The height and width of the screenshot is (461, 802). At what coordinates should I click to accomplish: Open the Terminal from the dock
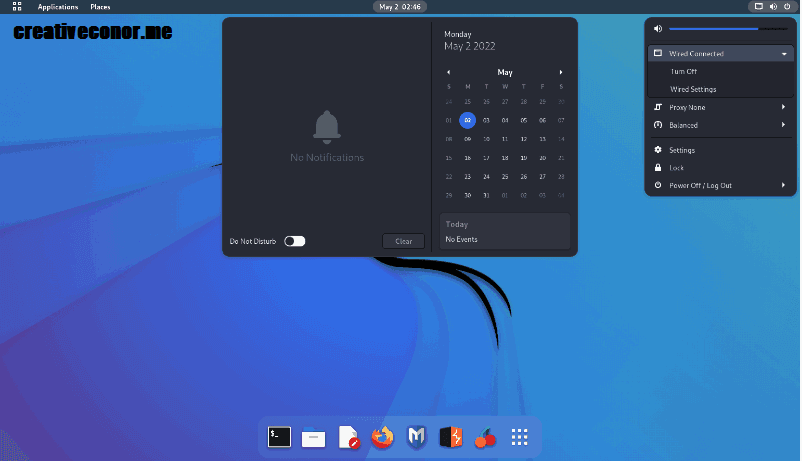coord(279,437)
